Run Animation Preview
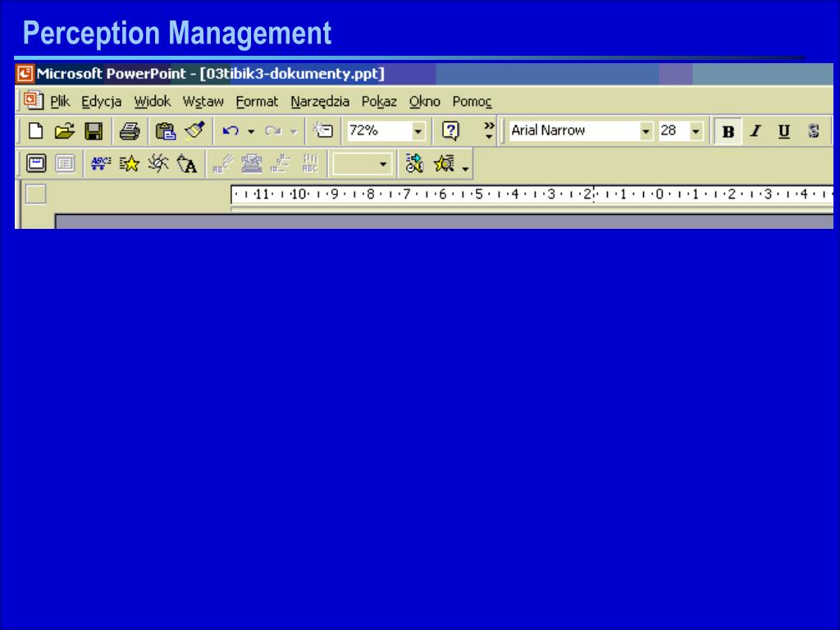Viewport: 840px width, 630px height. pyautogui.click(x=444, y=163)
